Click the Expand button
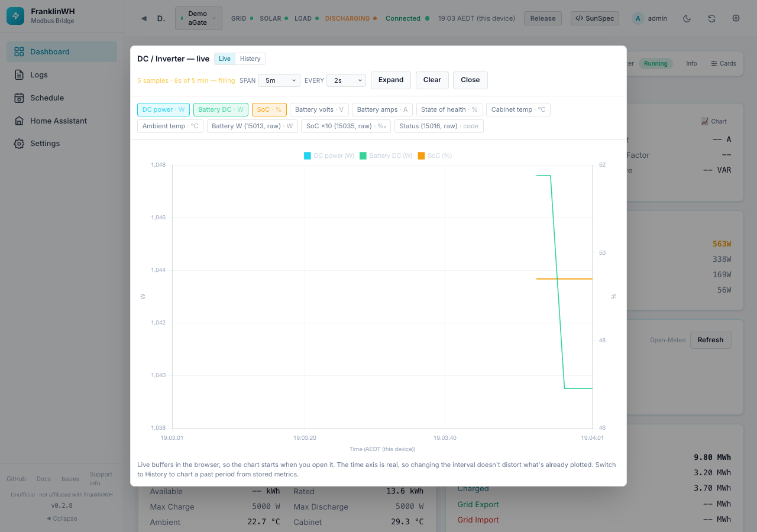 tap(391, 80)
